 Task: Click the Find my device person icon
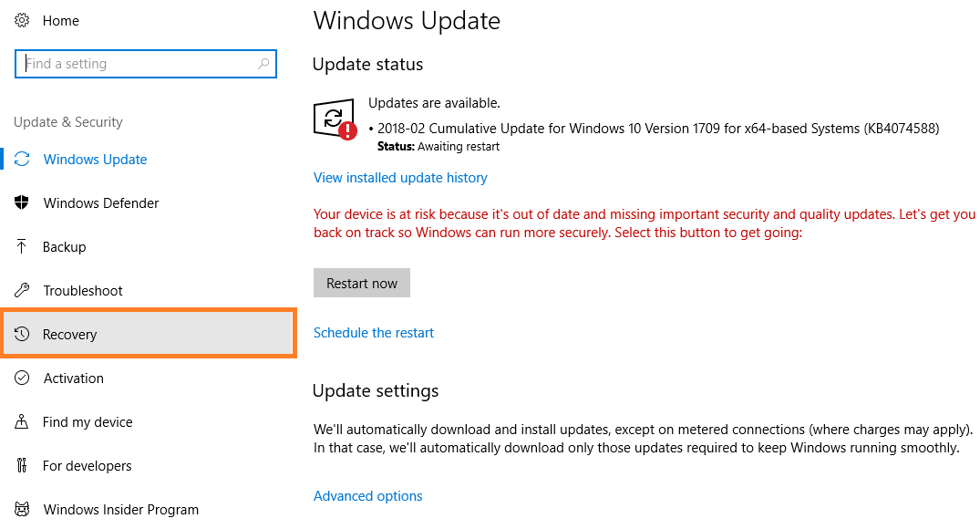click(23, 422)
